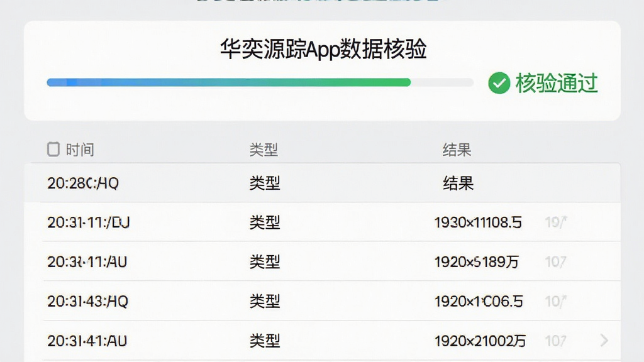Click 类型 cell in the 20:31·41:AU row

click(x=265, y=341)
